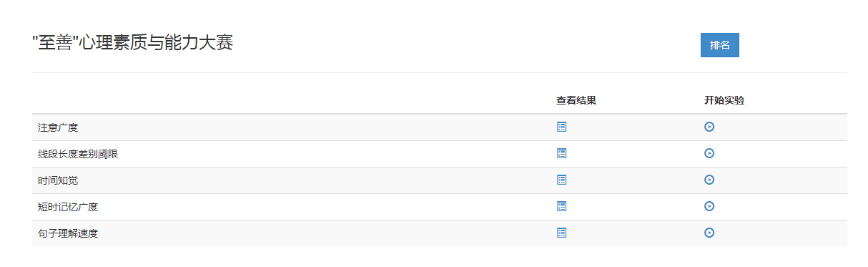Click results icon in 时间知觉 row
868x267 pixels.
click(561, 180)
